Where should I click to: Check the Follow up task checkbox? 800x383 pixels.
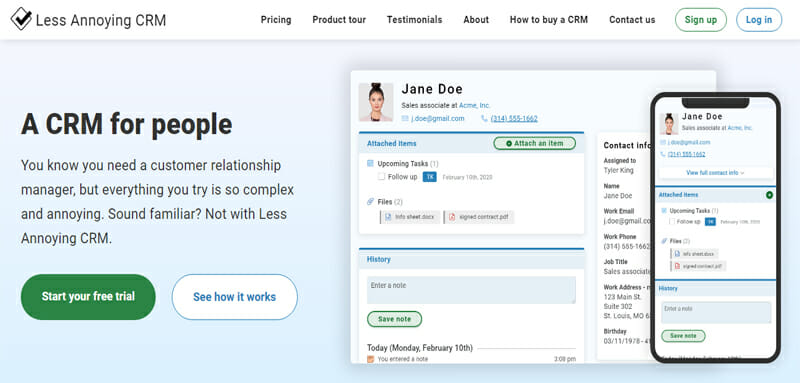pyautogui.click(x=381, y=176)
